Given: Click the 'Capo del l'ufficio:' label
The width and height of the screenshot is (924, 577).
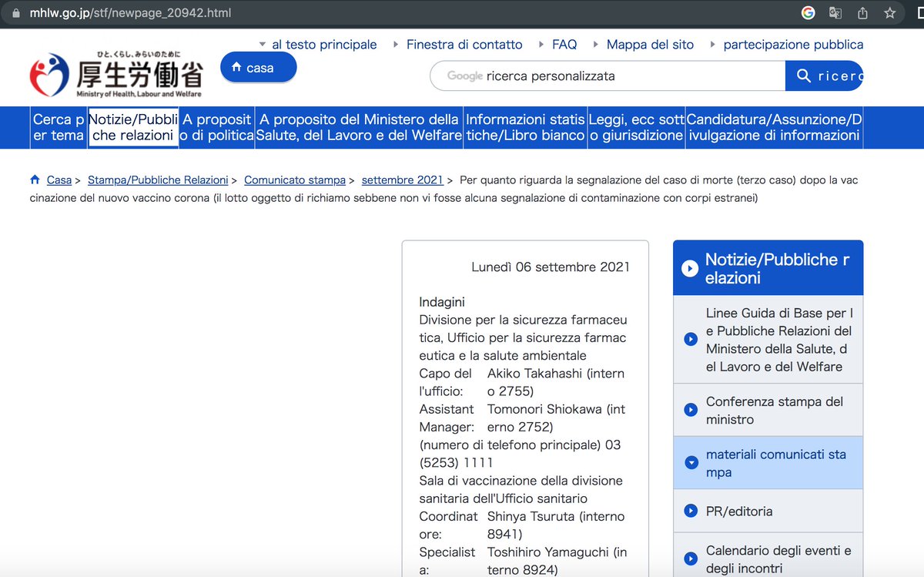Looking at the screenshot, I should (x=446, y=382).
